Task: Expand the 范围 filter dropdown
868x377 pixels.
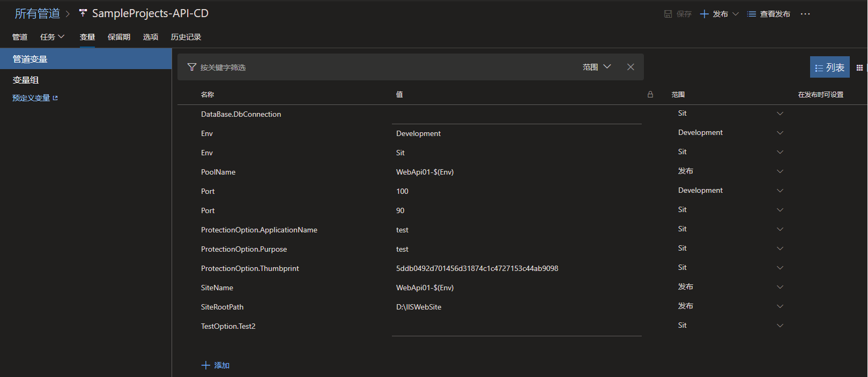Action: point(597,67)
